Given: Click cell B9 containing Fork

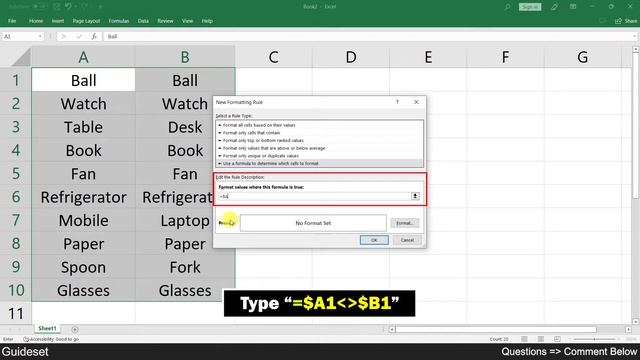Looking at the screenshot, I should click(185, 267).
